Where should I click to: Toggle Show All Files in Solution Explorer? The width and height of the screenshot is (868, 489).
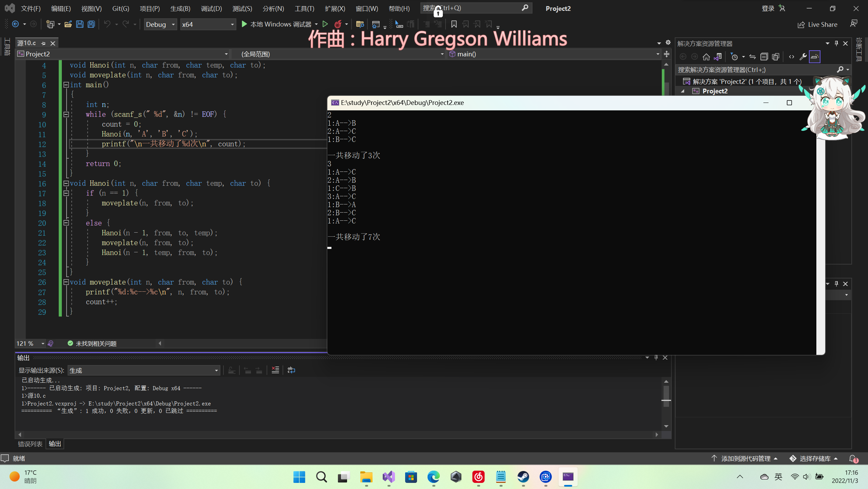776,57
